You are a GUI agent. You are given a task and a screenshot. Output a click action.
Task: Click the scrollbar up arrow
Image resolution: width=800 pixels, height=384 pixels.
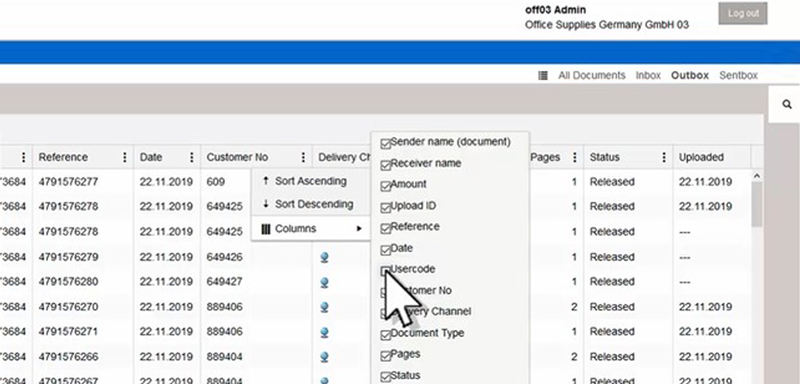tap(757, 176)
